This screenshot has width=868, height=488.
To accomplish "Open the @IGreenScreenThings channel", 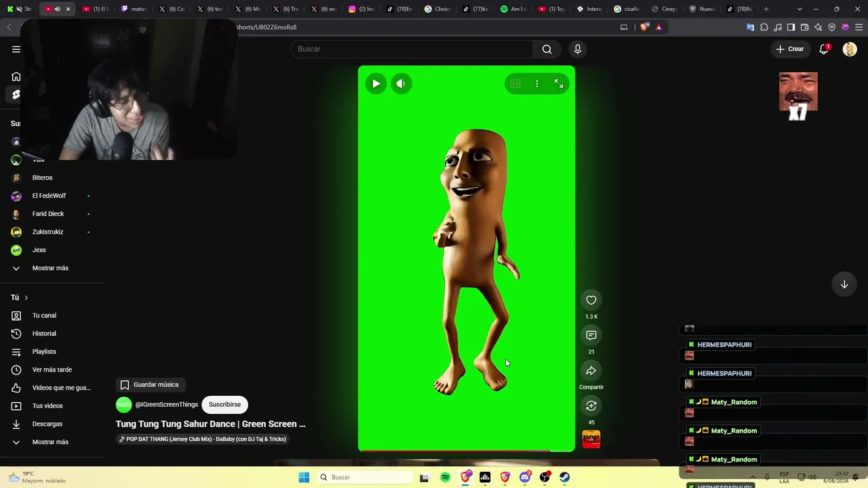I will [x=167, y=405].
